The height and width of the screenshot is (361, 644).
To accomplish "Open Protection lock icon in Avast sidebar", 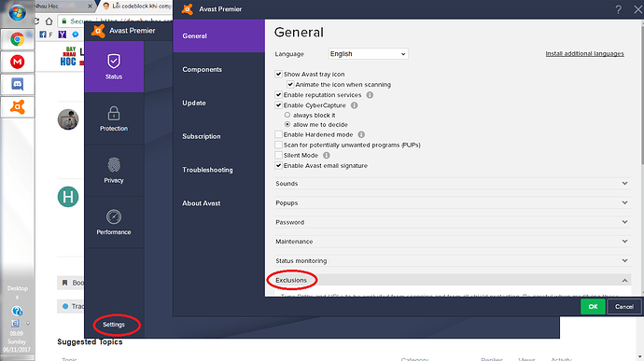I will point(114,113).
